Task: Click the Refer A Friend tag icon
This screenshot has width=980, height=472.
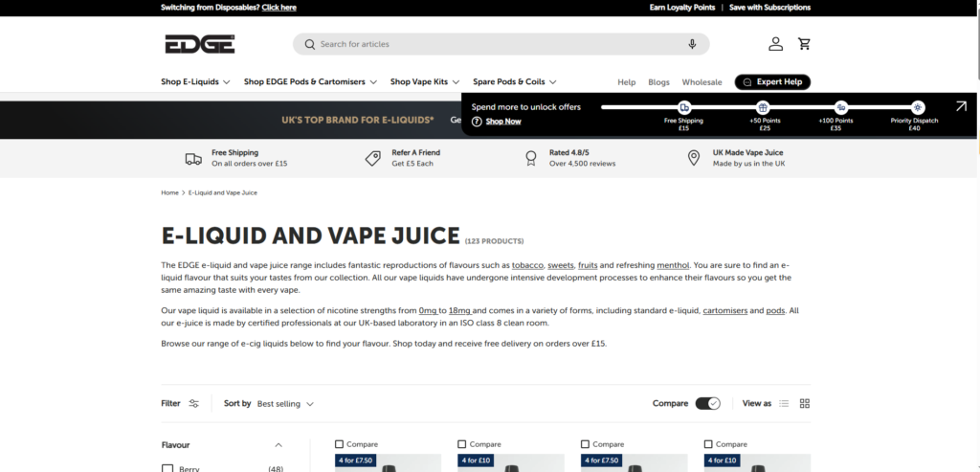Action: tap(373, 159)
